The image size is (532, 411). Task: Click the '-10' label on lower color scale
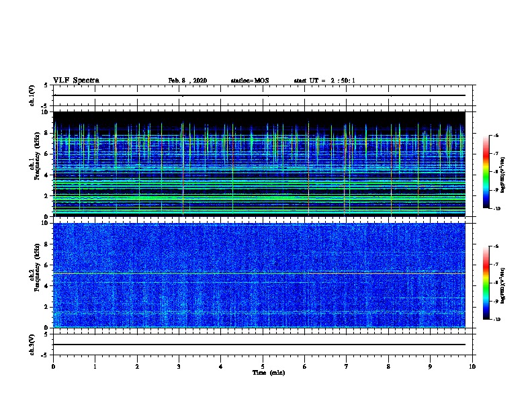point(496,319)
